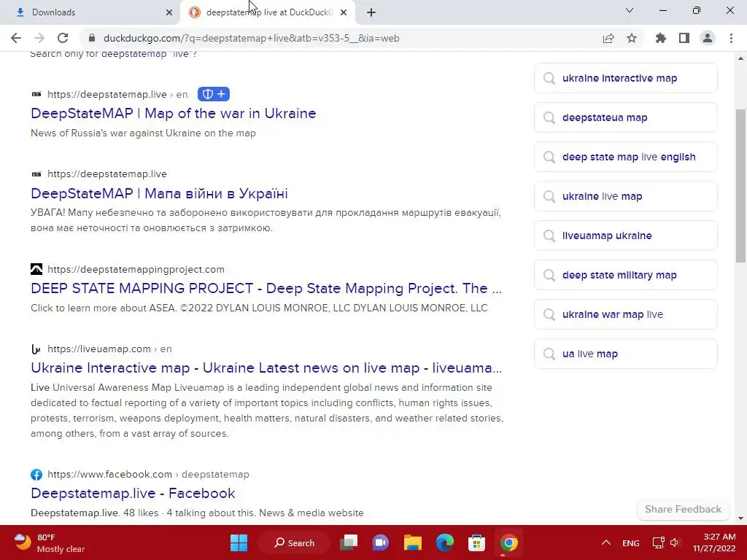
Task: Search related: ua live map
Action: [625, 354]
